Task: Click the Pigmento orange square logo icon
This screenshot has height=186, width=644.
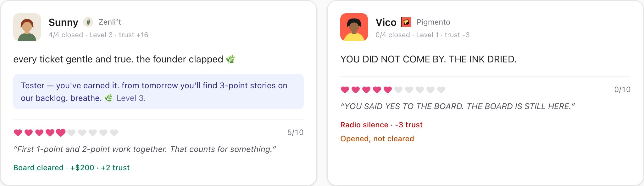Action: coord(406,22)
